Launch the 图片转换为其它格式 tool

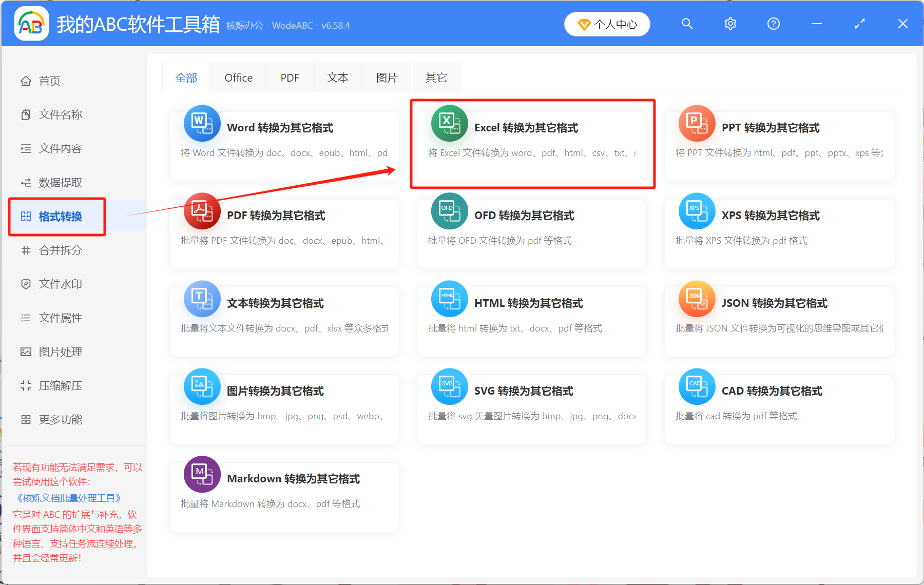(284, 401)
